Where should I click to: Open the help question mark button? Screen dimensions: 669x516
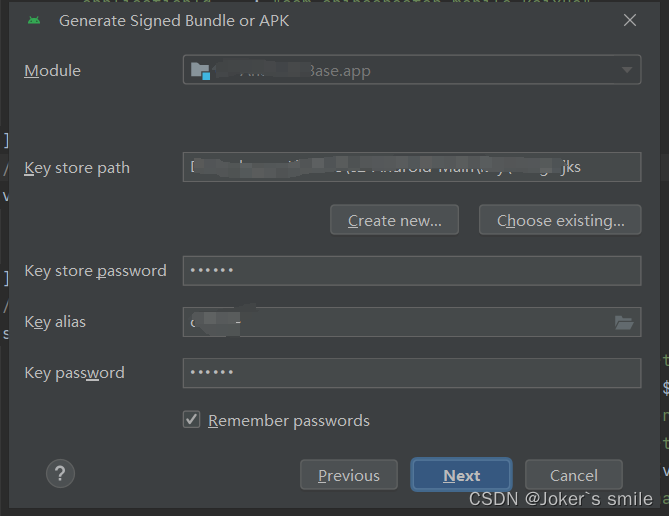(60, 473)
